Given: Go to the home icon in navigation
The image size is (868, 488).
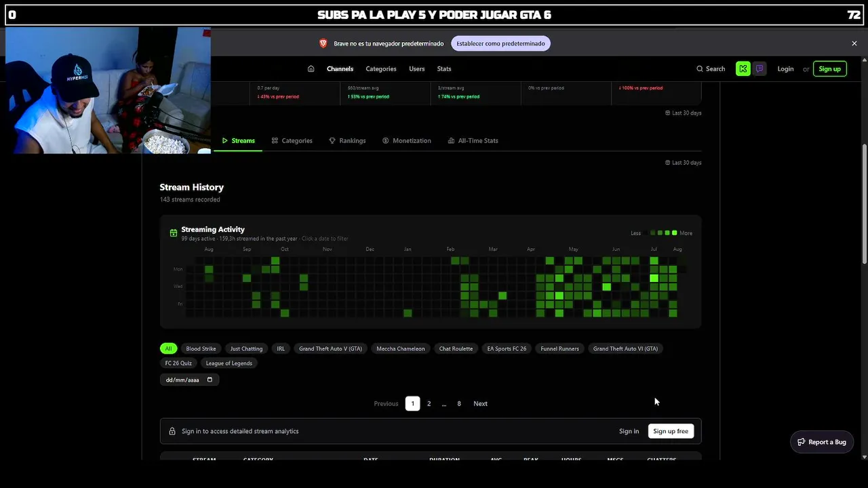Looking at the screenshot, I should (311, 68).
